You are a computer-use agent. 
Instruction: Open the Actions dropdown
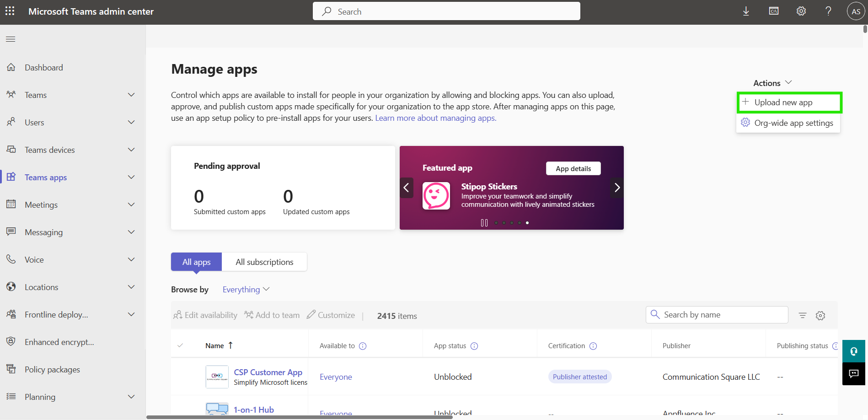click(772, 83)
